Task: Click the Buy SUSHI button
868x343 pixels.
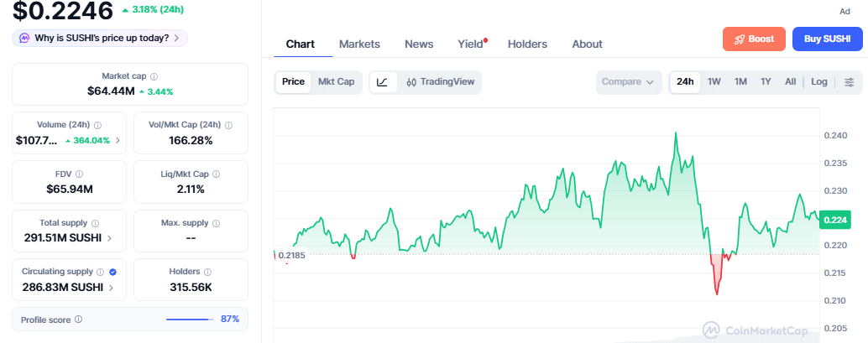Action: 828,39
